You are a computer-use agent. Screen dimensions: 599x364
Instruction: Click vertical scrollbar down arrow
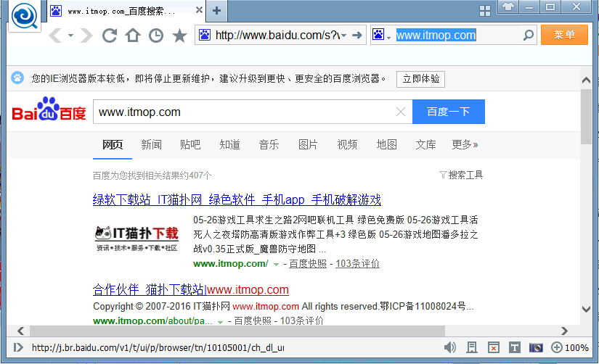tap(586, 309)
